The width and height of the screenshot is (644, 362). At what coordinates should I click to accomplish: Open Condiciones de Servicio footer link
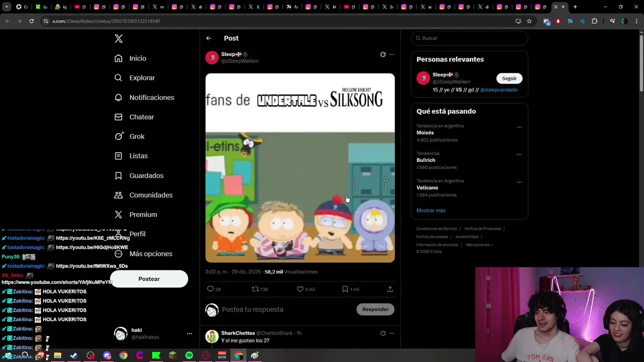click(x=436, y=229)
